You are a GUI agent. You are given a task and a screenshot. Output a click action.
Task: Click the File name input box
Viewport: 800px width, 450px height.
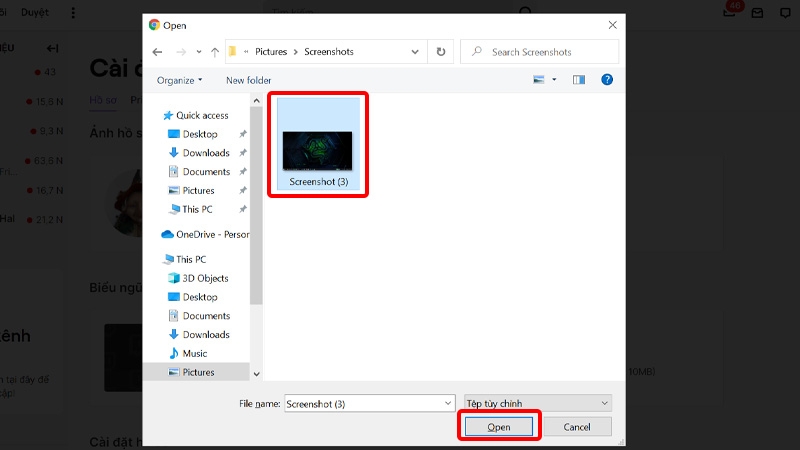[363, 404]
